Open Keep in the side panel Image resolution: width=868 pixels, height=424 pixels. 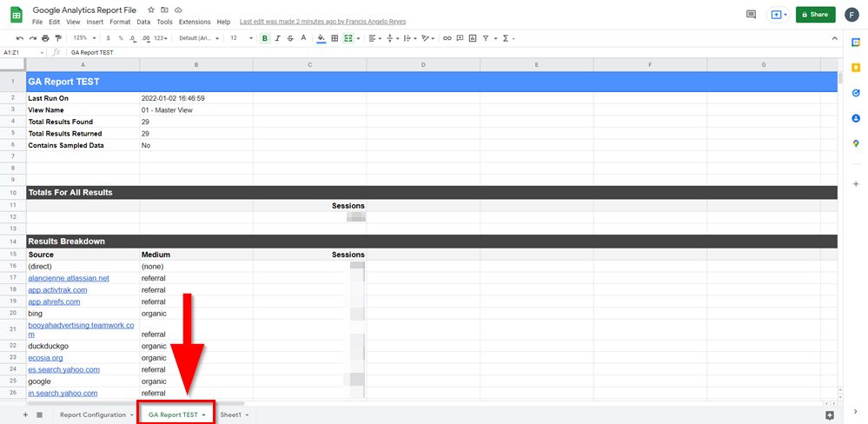pyautogui.click(x=856, y=68)
